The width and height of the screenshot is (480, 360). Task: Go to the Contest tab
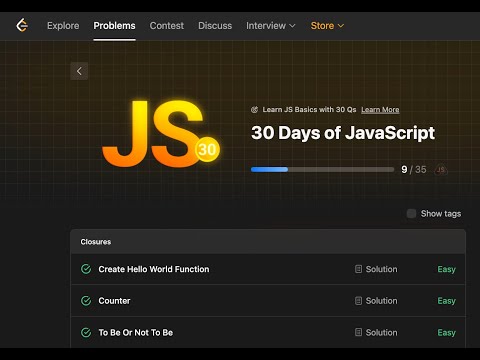click(x=167, y=26)
